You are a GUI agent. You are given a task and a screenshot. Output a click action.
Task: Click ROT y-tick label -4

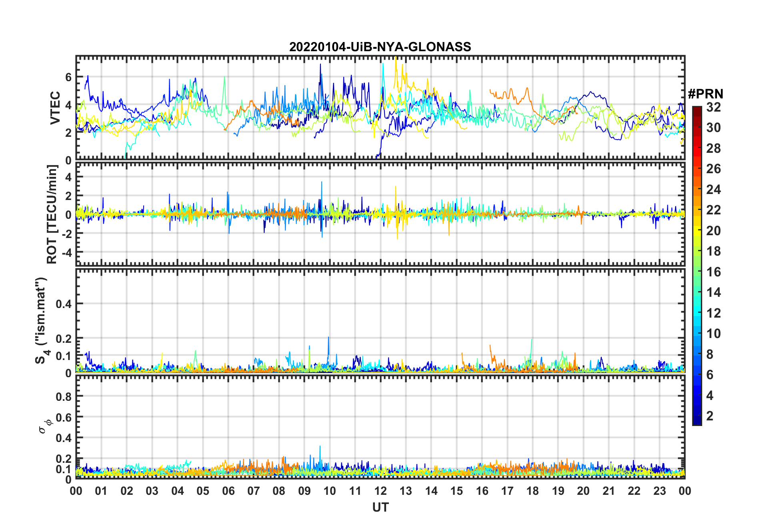pyautogui.click(x=67, y=252)
